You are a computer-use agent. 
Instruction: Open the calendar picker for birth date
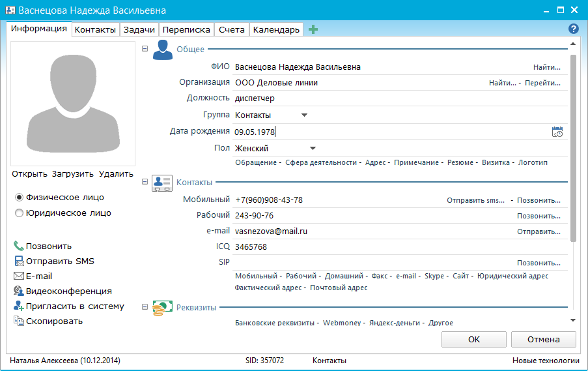[x=557, y=132]
